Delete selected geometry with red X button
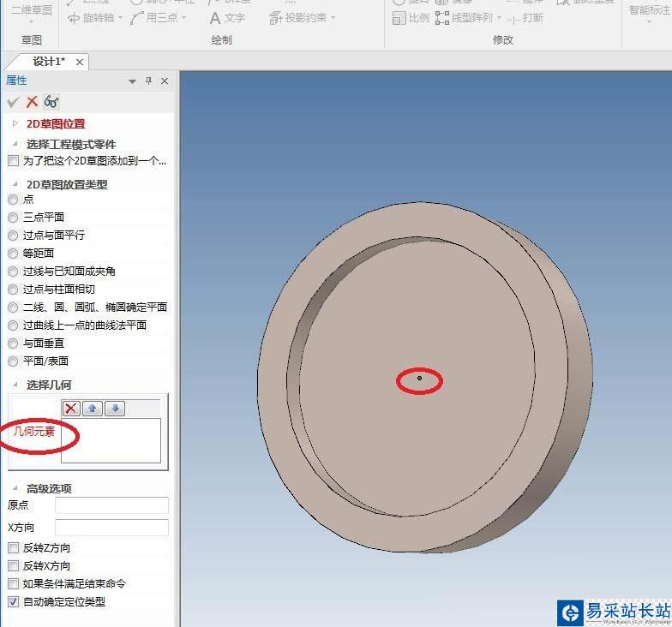672x627 pixels. (x=71, y=408)
